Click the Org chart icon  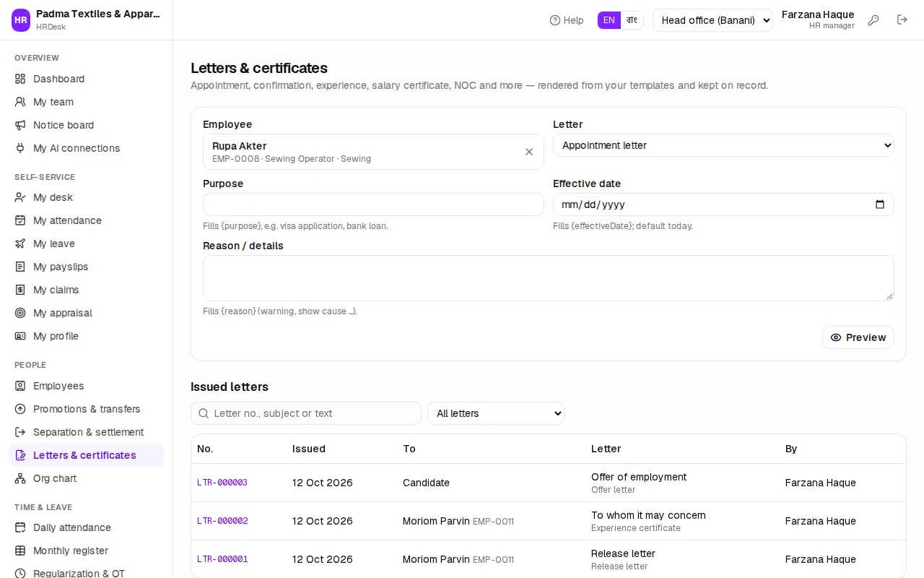coord(20,478)
